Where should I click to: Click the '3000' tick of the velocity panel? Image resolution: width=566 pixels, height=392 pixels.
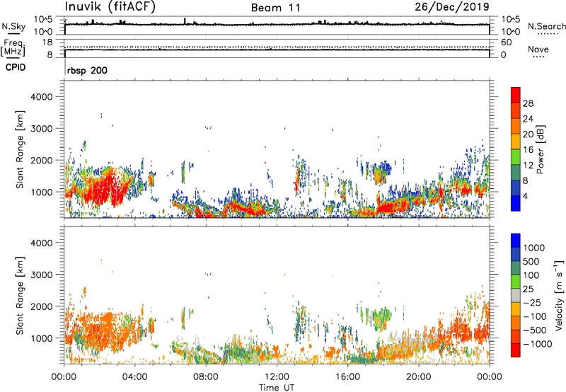41,275
